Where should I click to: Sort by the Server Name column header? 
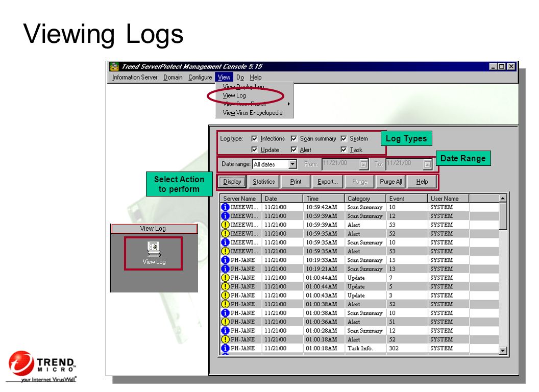tap(240, 199)
